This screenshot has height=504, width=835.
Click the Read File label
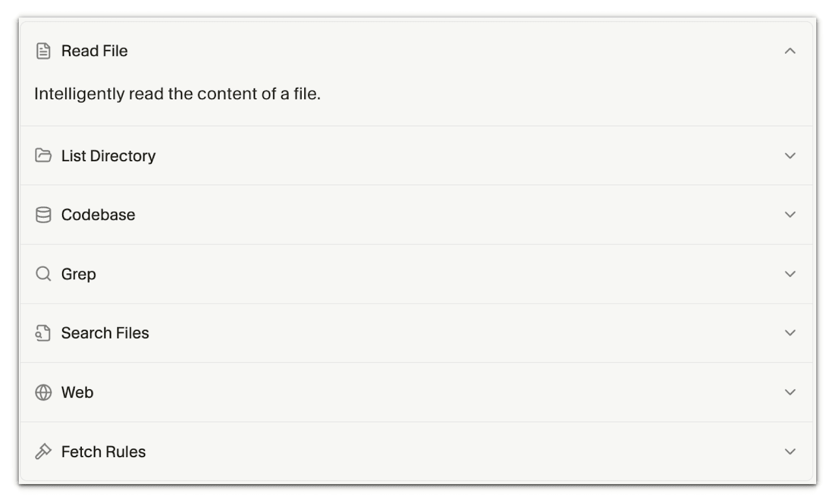(x=94, y=51)
